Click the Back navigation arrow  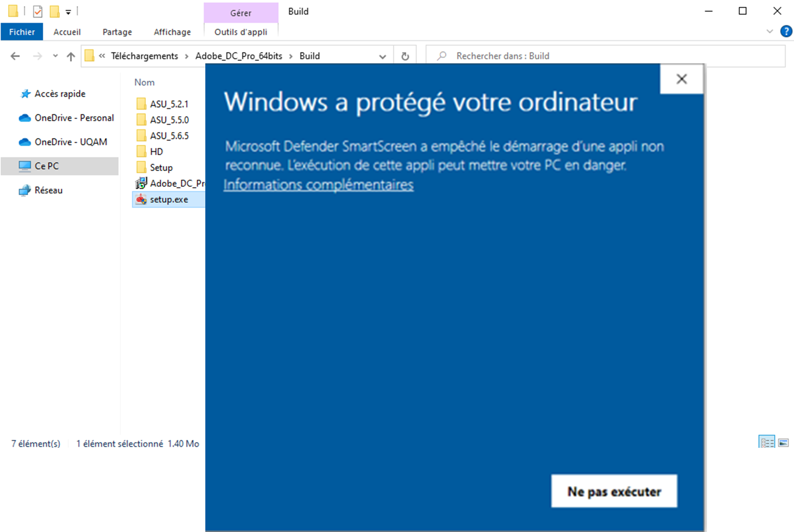click(x=15, y=56)
